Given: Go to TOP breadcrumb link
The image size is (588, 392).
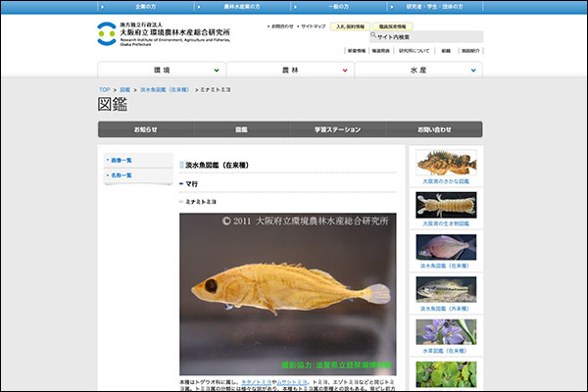Looking at the screenshot, I should point(104,89).
